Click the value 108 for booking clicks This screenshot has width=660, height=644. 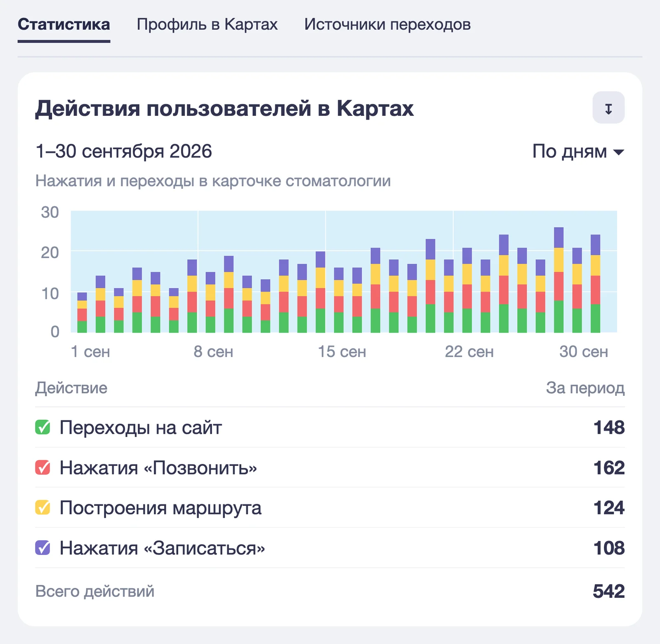pos(609,548)
